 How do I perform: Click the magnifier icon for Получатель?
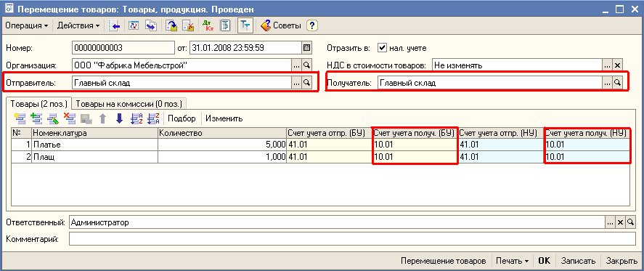[617, 83]
